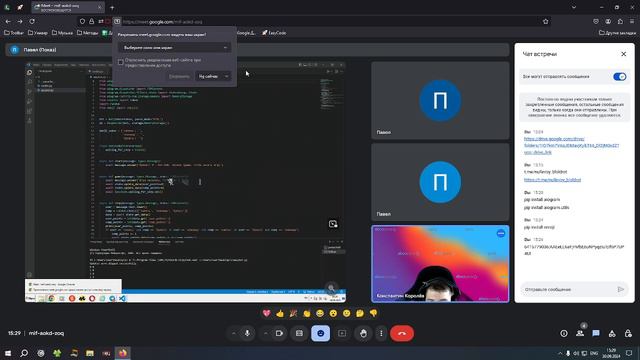Open other bookmarks folder
This screenshot has height=360, width=640.
(617, 33)
